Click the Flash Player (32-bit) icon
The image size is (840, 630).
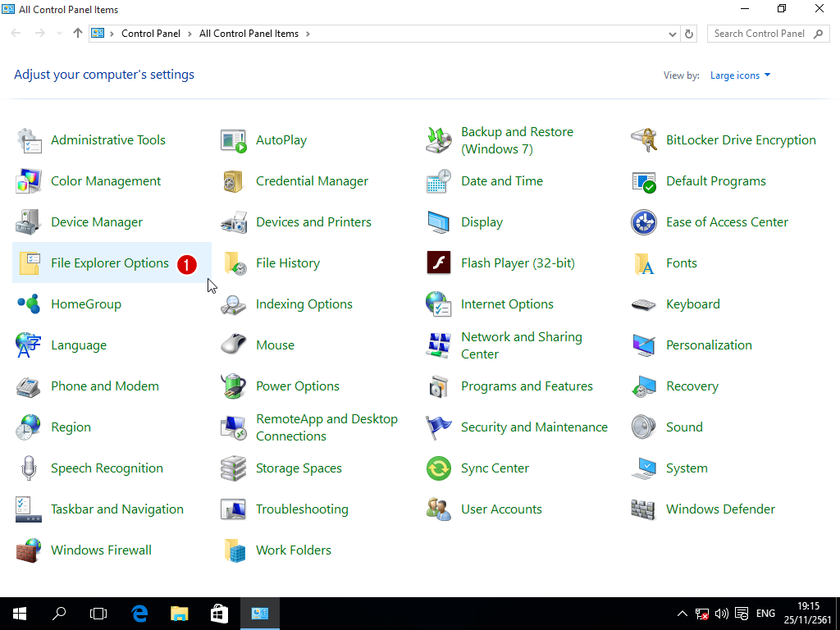(439, 263)
